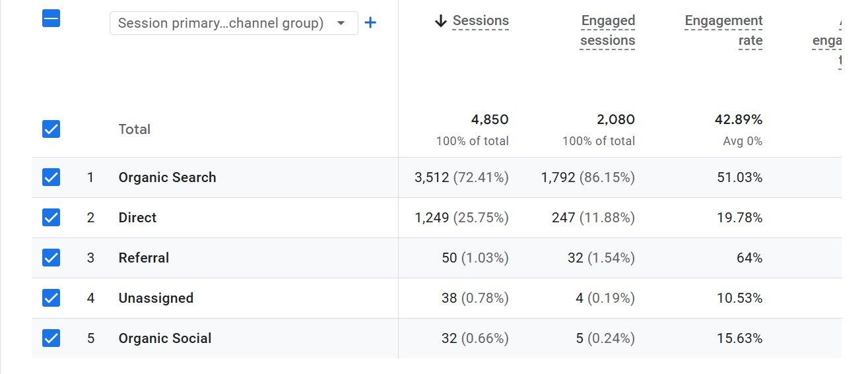The image size is (868, 374).
Task: Click the Engaged sessions column header
Action: coord(607,30)
